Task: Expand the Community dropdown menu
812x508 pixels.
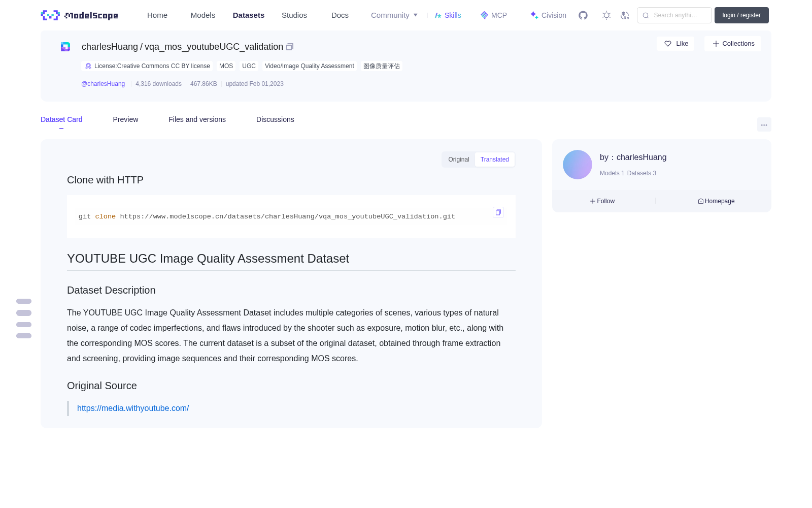Action: pyautogui.click(x=394, y=15)
